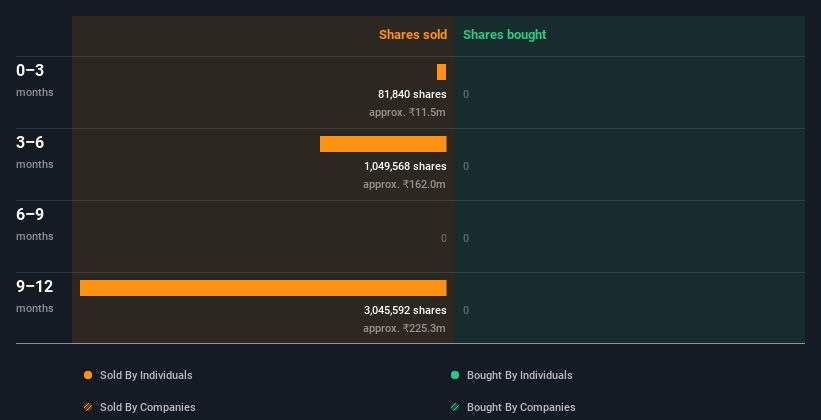Select the Sold By Individuals legend label
The image size is (821, 420).
[x=146, y=375]
